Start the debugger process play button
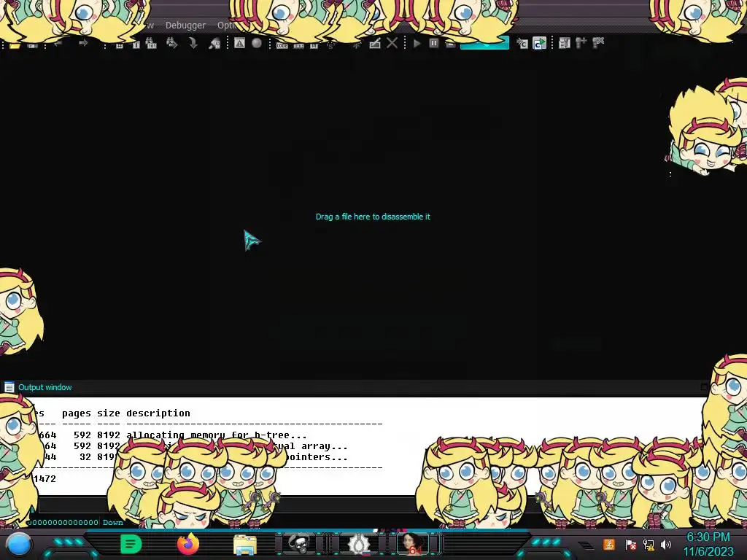The height and width of the screenshot is (560, 747). [417, 43]
